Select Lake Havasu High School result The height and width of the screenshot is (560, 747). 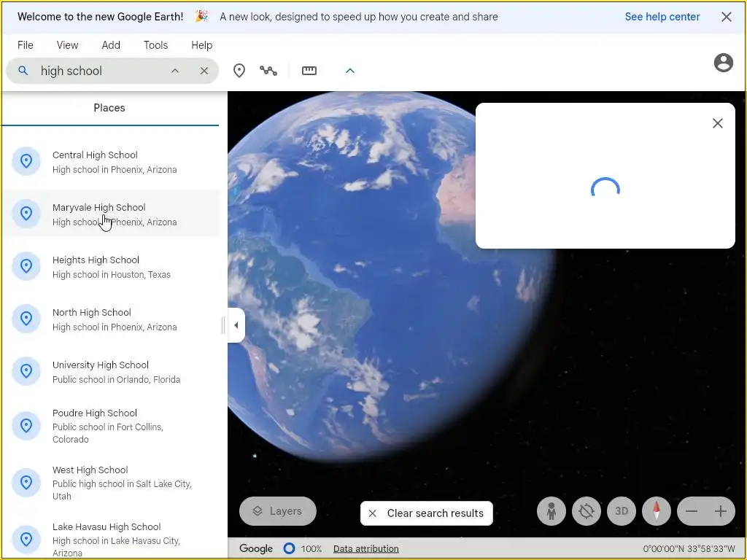click(x=111, y=539)
